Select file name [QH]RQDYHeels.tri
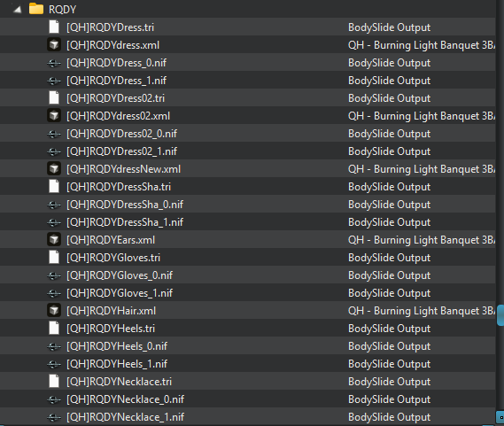This screenshot has width=504, height=426. point(111,329)
